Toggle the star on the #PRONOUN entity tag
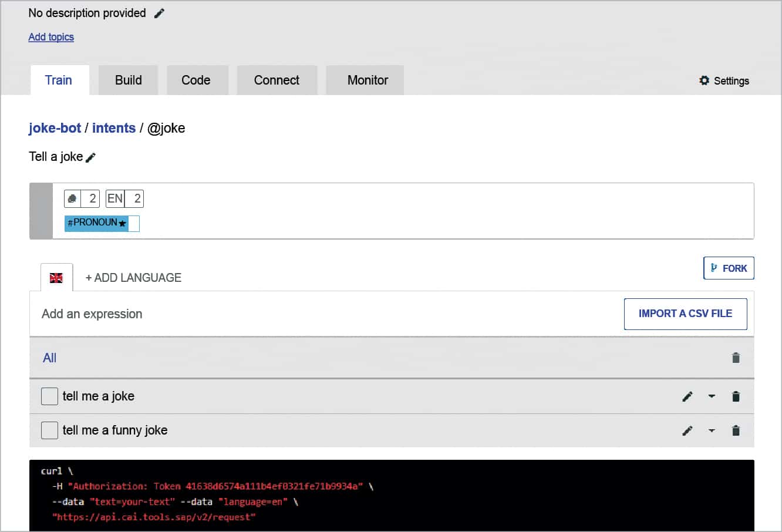This screenshot has width=782, height=532. [x=121, y=223]
